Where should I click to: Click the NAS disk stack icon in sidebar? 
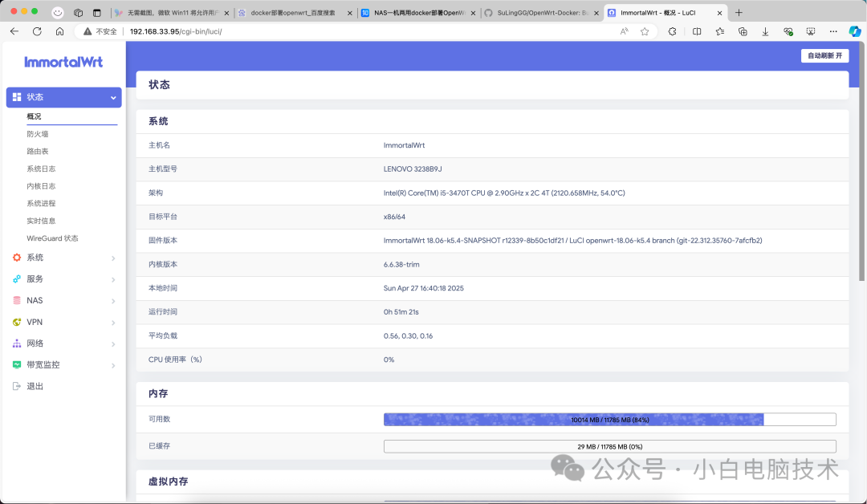coord(17,301)
